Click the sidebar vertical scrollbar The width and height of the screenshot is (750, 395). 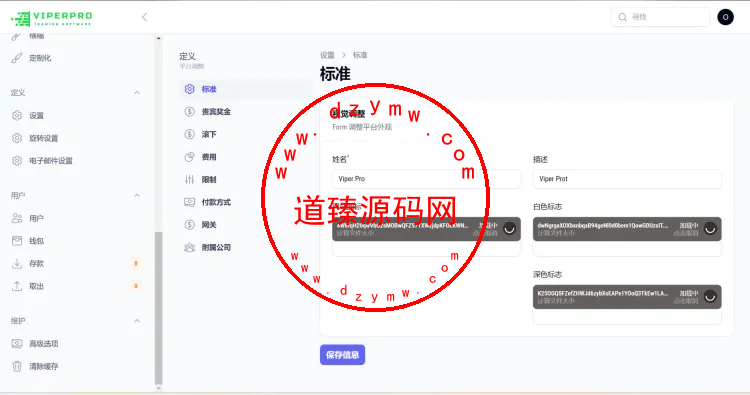pos(158,307)
